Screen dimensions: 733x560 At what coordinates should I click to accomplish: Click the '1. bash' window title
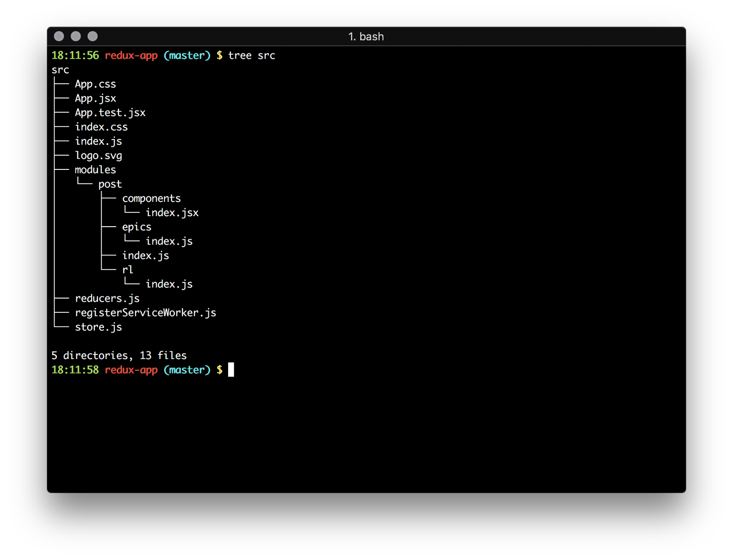(366, 37)
